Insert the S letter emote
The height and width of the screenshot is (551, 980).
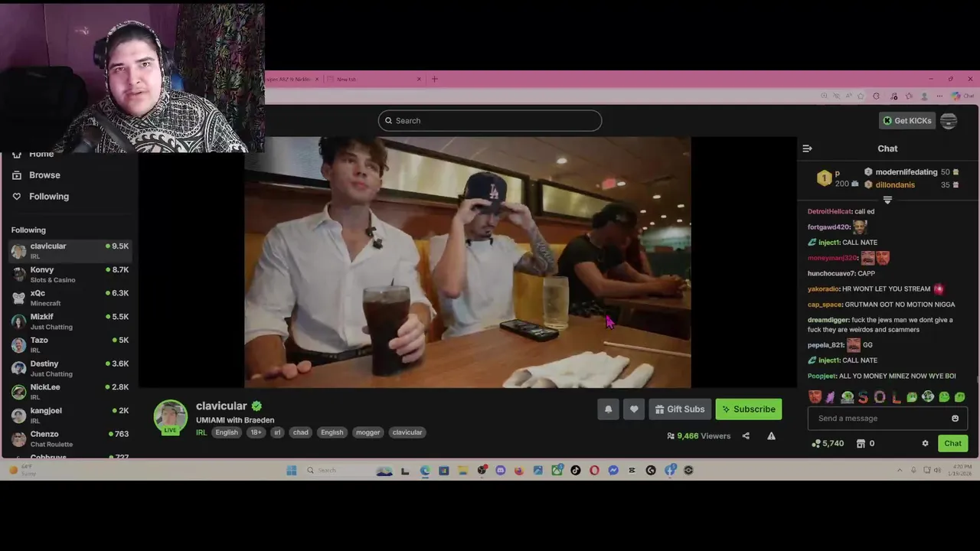coord(864,397)
